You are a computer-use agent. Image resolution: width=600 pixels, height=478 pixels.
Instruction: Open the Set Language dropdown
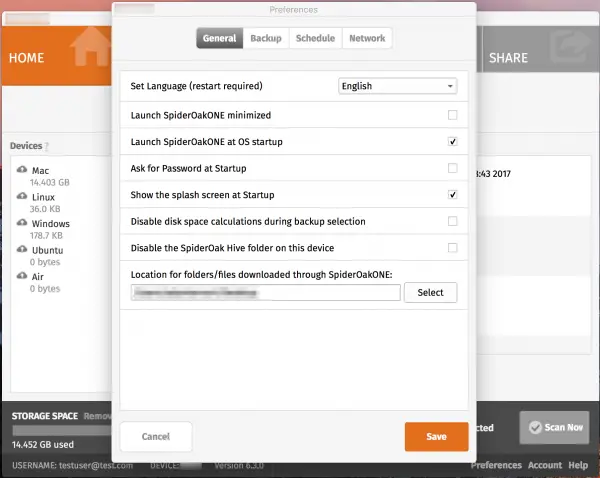coord(398,86)
